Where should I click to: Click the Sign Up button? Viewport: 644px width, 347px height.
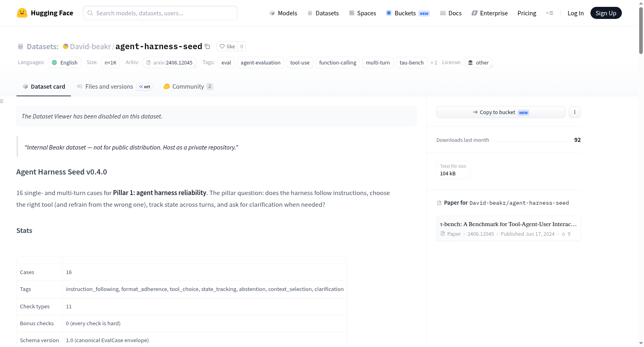(x=606, y=13)
